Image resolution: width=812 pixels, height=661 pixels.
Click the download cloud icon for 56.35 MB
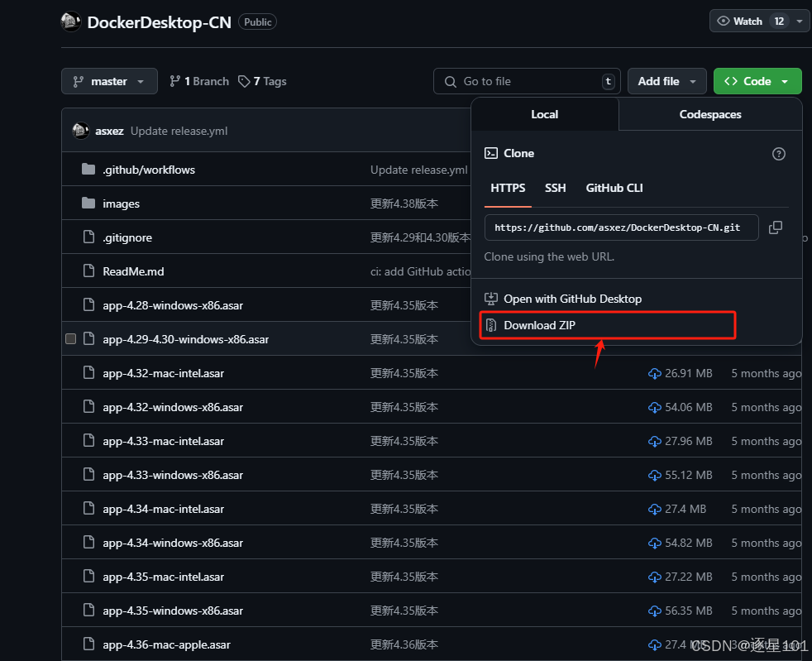[x=655, y=611]
